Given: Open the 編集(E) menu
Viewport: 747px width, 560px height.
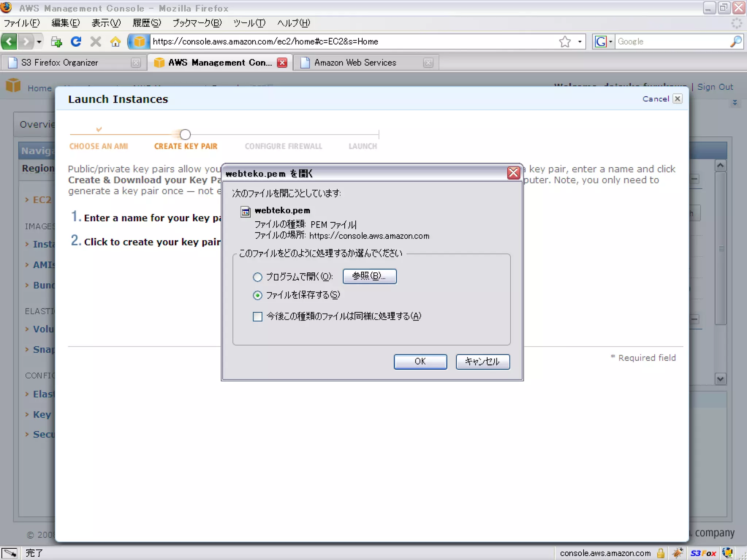Looking at the screenshot, I should click(x=66, y=23).
